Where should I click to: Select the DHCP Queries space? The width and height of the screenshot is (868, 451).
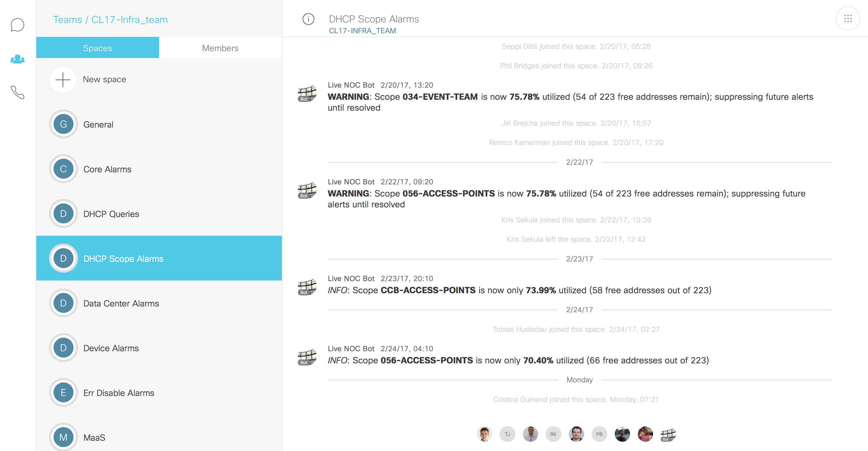(159, 214)
